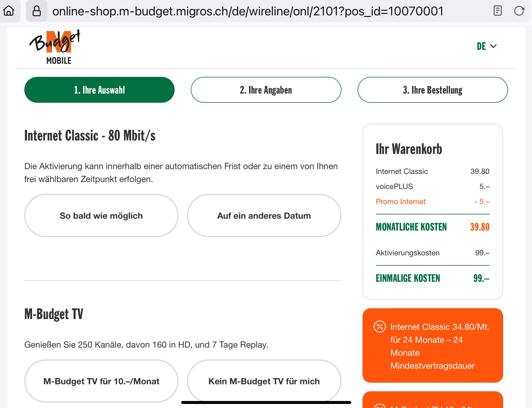The height and width of the screenshot is (408, 532).
Task: Click the padlock site security icon
Action: click(x=36, y=11)
